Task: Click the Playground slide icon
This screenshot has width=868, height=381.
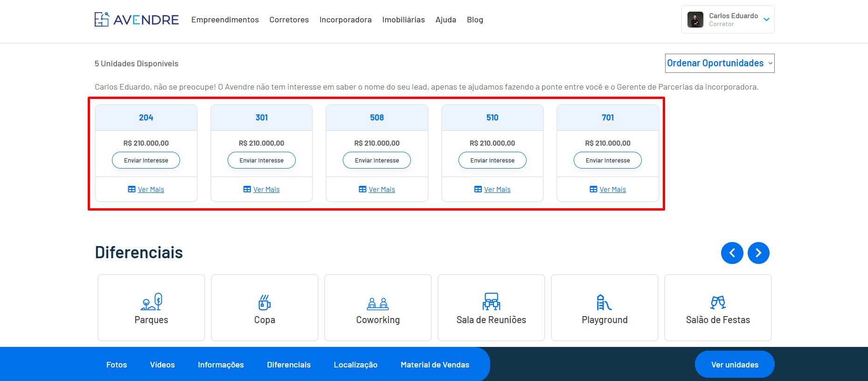Action: coord(604,302)
